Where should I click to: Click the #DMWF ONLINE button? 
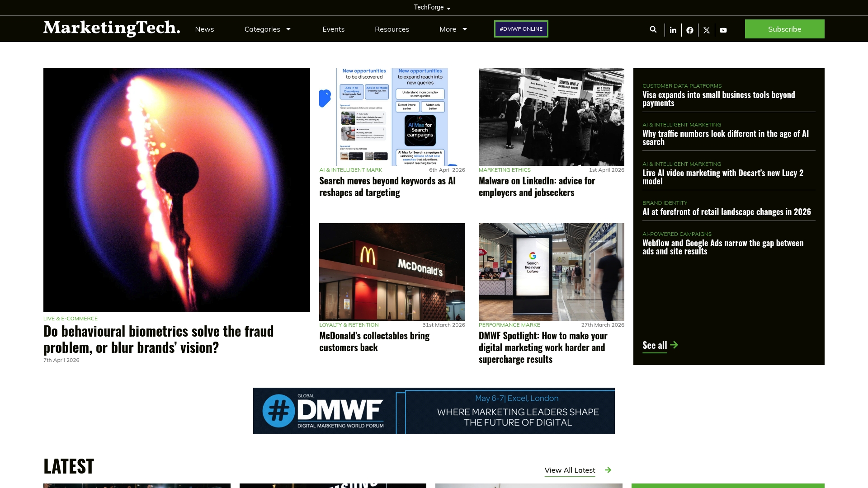[521, 29]
